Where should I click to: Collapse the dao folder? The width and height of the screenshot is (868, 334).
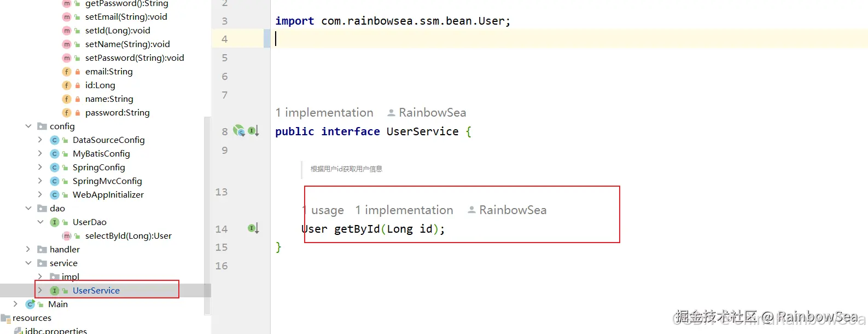28,209
